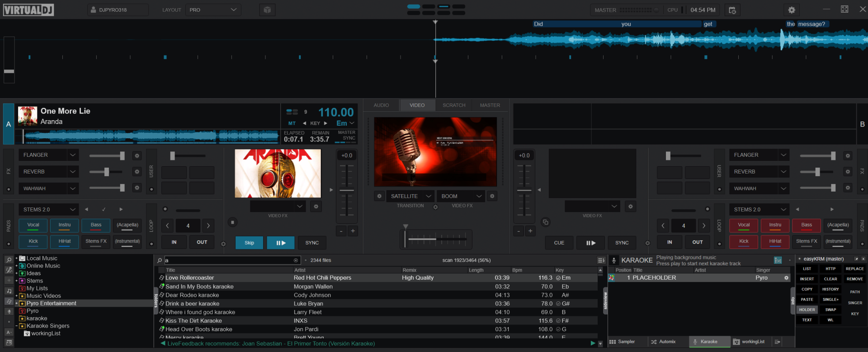868x352 pixels.
Task: Open the settings gear in the top bar
Action: [791, 10]
